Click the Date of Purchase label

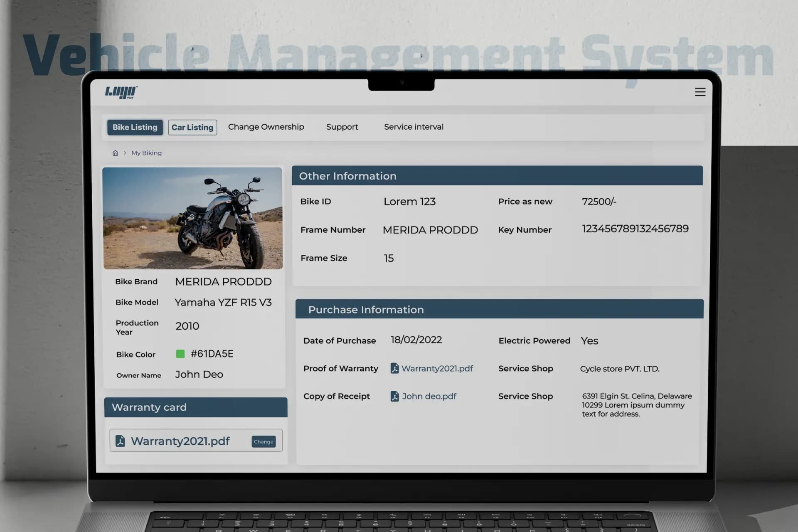pos(340,341)
